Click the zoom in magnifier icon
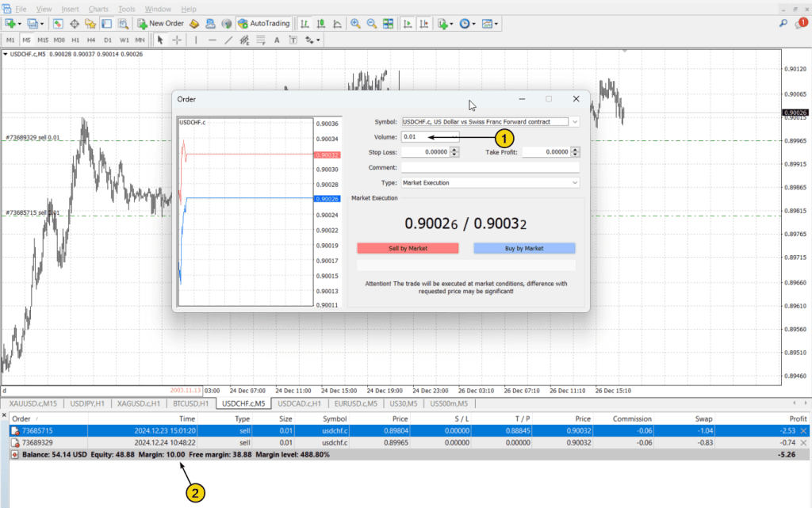 click(355, 24)
